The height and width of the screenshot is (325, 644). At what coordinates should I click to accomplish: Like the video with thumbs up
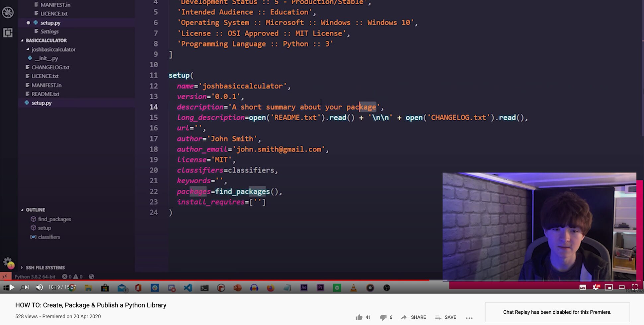[x=359, y=317]
